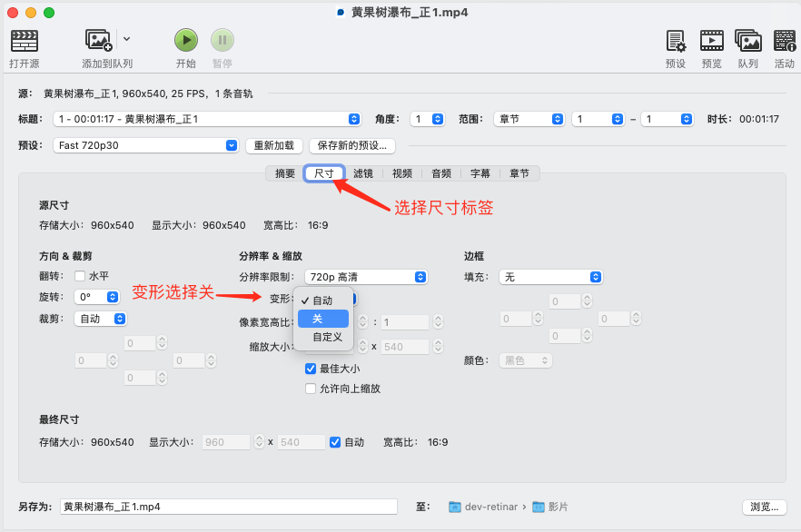801x532 pixels.
Task: Toggle the final size Automatic (自动) checkbox
Action: pyautogui.click(x=335, y=442)
